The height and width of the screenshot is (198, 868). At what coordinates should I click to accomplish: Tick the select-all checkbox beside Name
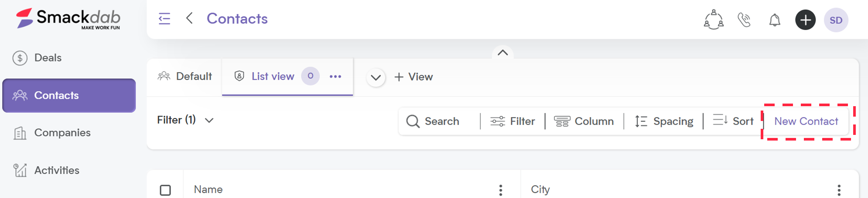pos(165,190)
